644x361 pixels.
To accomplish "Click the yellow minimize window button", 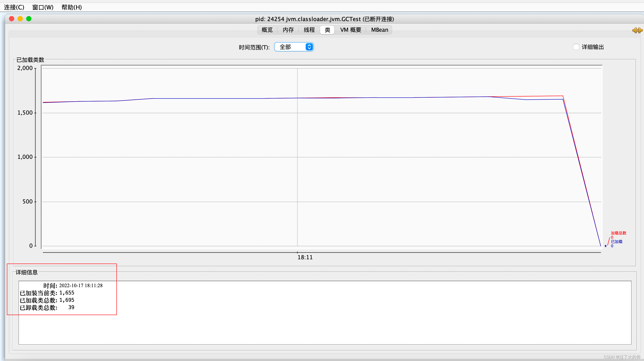I will [x=20, y=19].
